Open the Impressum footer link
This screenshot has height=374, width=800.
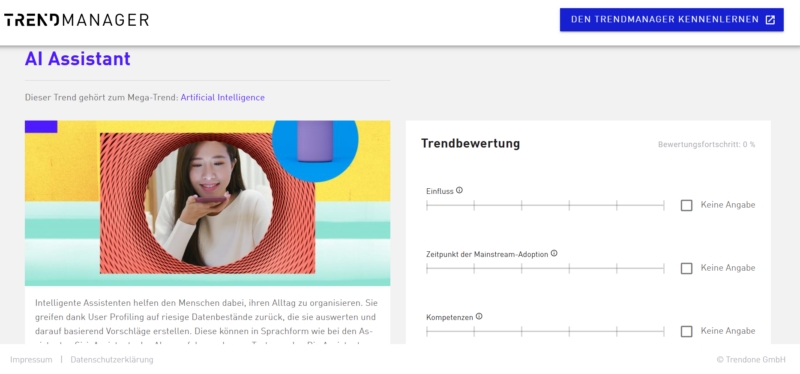point(31,360)
